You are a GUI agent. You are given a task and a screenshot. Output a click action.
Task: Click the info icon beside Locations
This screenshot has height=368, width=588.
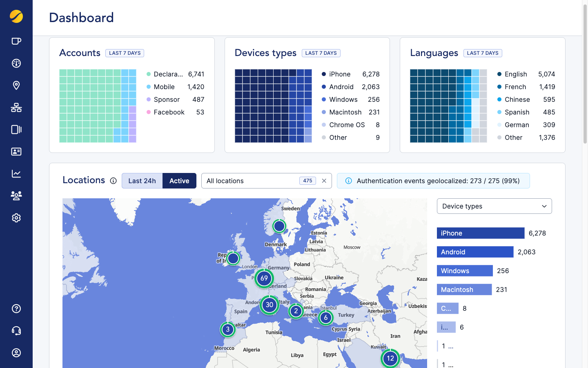(x=113, y=181)
